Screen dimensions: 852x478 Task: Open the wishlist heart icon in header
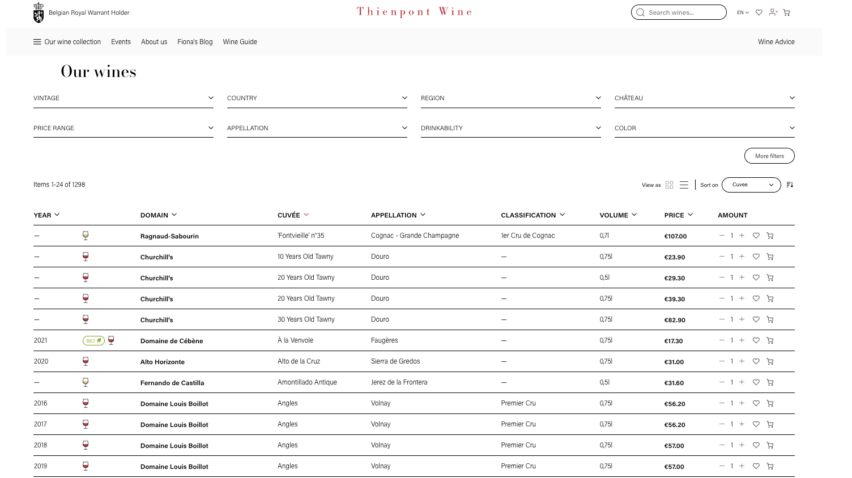pos(759,12)
